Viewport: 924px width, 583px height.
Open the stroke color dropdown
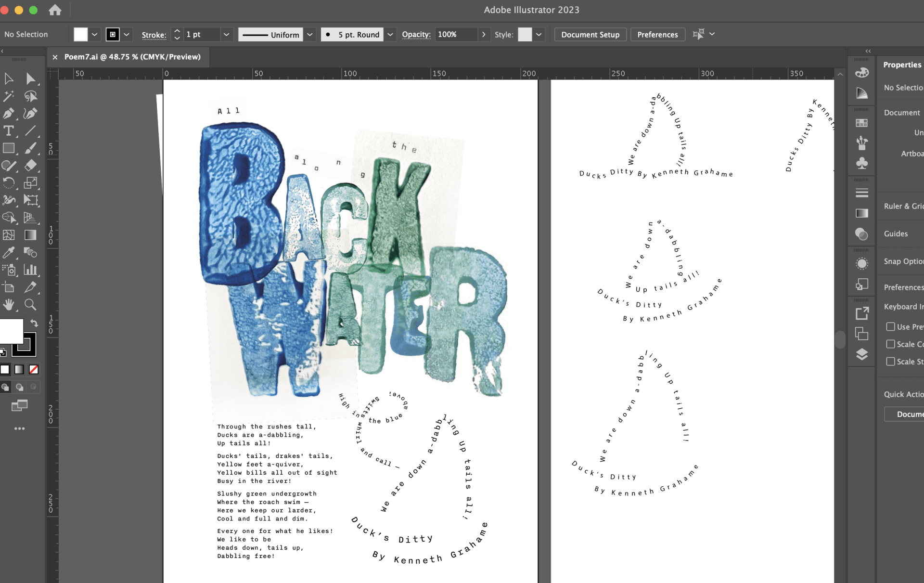click(127, 34)
